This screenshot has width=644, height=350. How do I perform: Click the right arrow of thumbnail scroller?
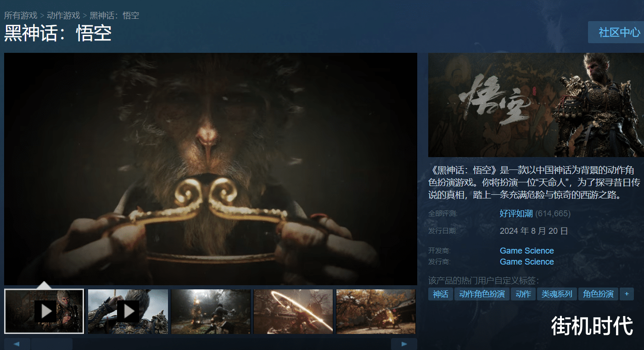404,344
